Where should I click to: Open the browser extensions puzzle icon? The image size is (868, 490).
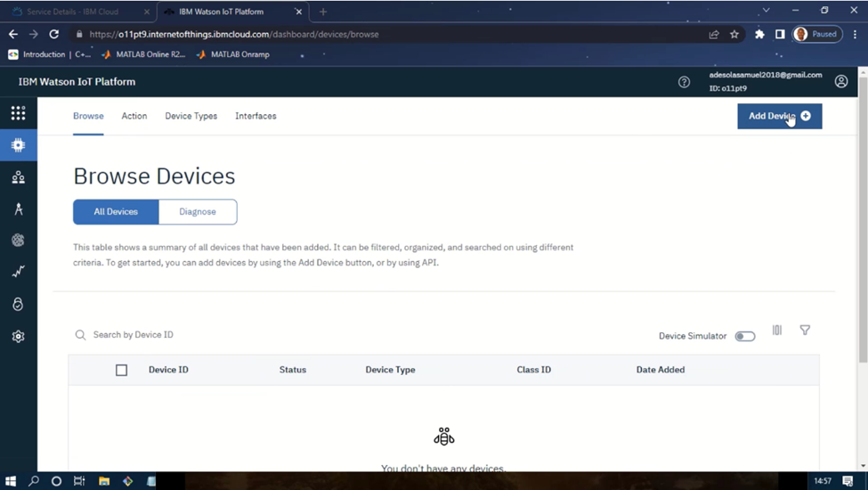(x=759, y=35)
